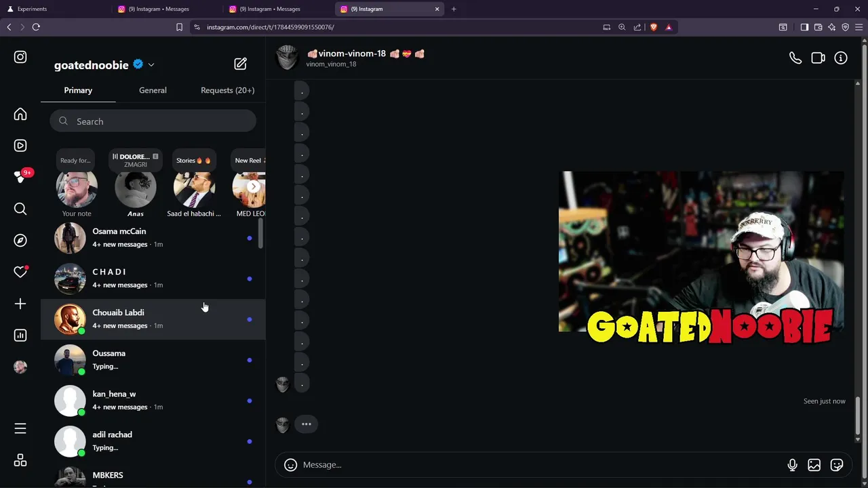
Task: Click the chat pane vertical scrollbar
Action: (x=858, y=415)
